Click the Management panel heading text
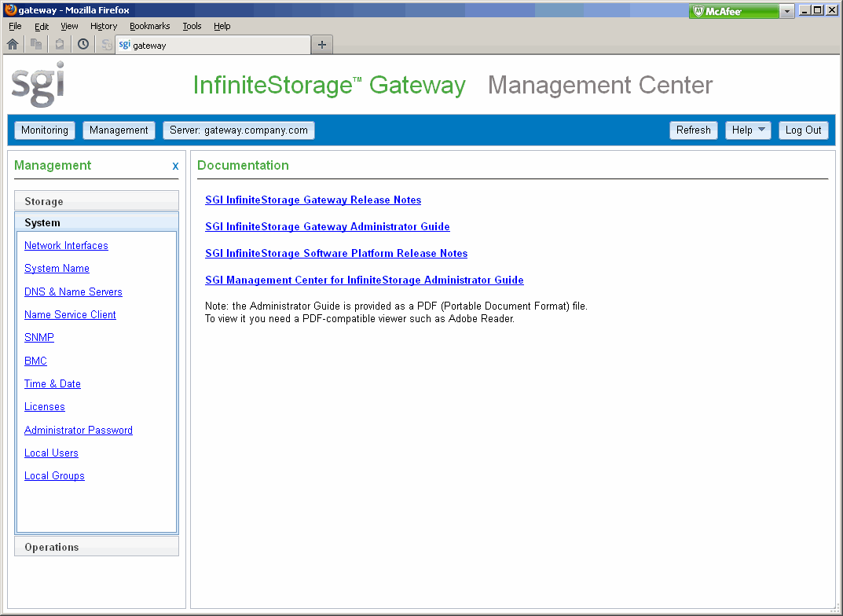This screenshot has width=843, height=616. click(x=53, y=166)
